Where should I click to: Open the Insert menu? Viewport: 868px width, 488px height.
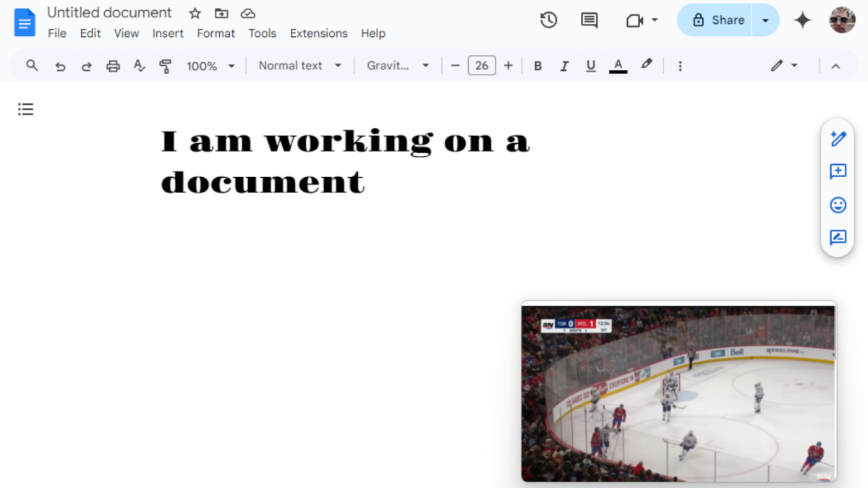[168, 33]
